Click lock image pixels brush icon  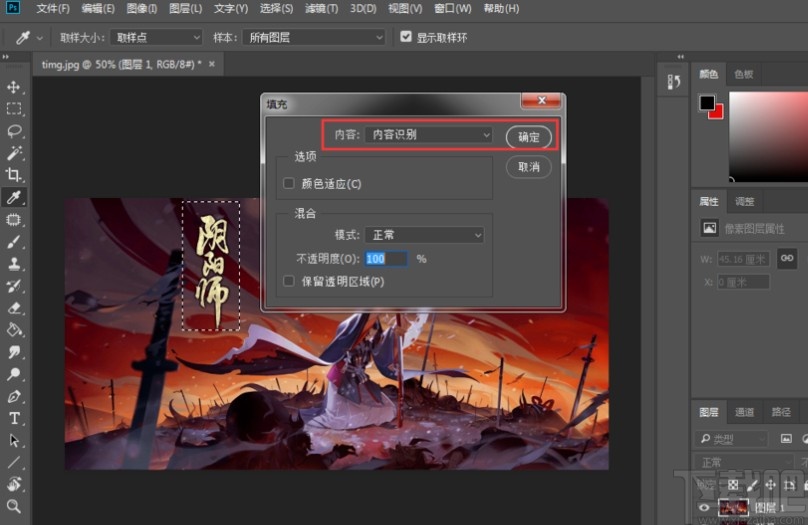click(752, 485)
